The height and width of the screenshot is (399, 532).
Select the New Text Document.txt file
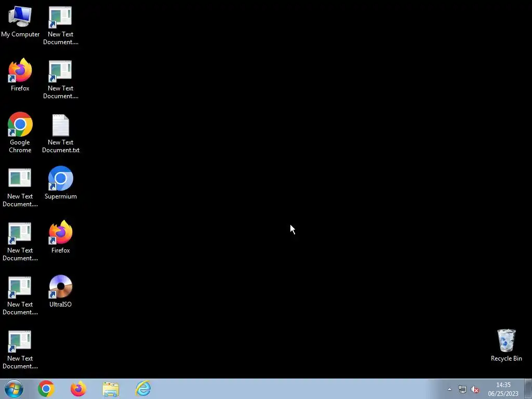(61, 134)
